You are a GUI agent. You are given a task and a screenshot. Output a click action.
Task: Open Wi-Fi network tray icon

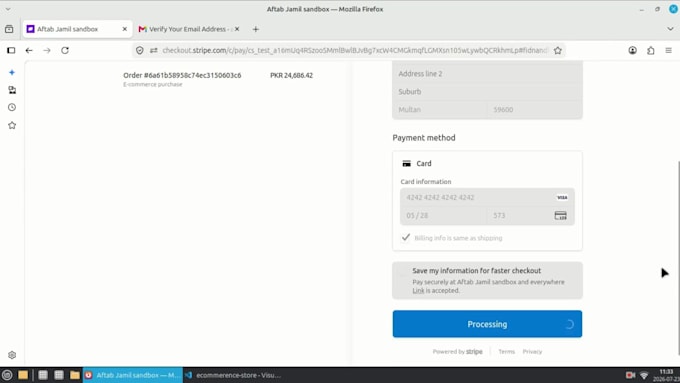click(644, 375)
